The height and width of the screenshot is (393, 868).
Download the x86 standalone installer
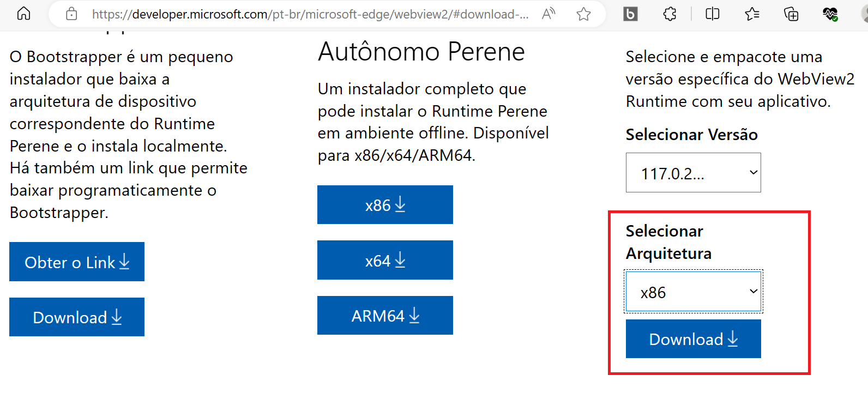(385, 204)
